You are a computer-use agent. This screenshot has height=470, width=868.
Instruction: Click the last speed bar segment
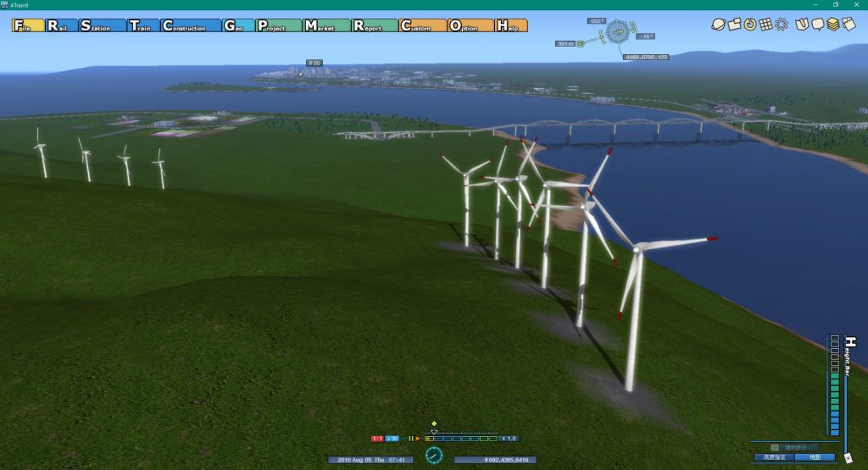coord(492,439)
